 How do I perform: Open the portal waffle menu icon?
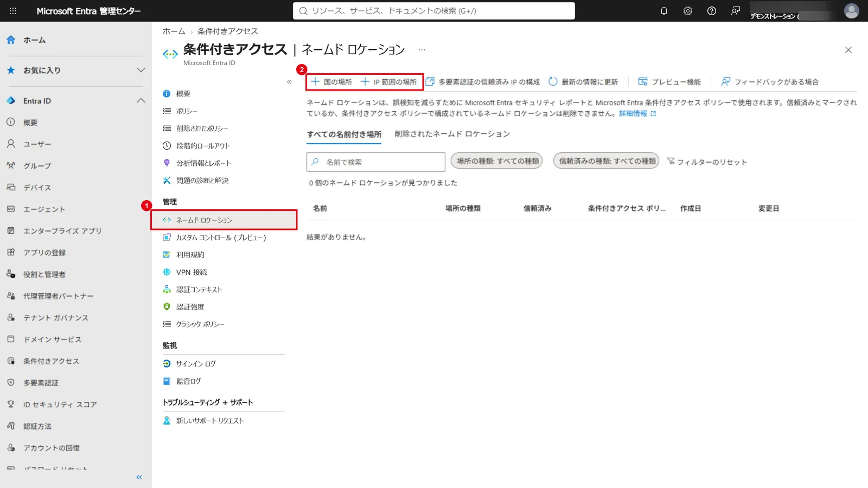point(13,11)
